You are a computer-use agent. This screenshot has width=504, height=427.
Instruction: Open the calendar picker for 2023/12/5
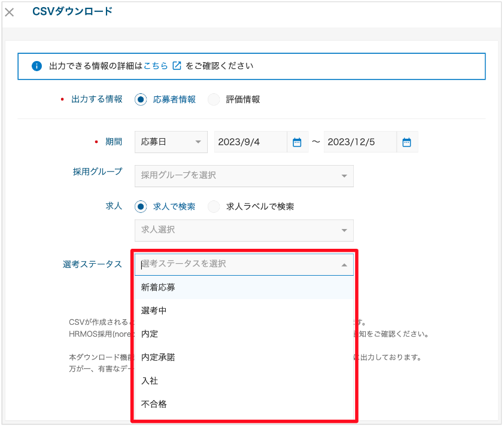pyautogui.click(x=407, y=142)
